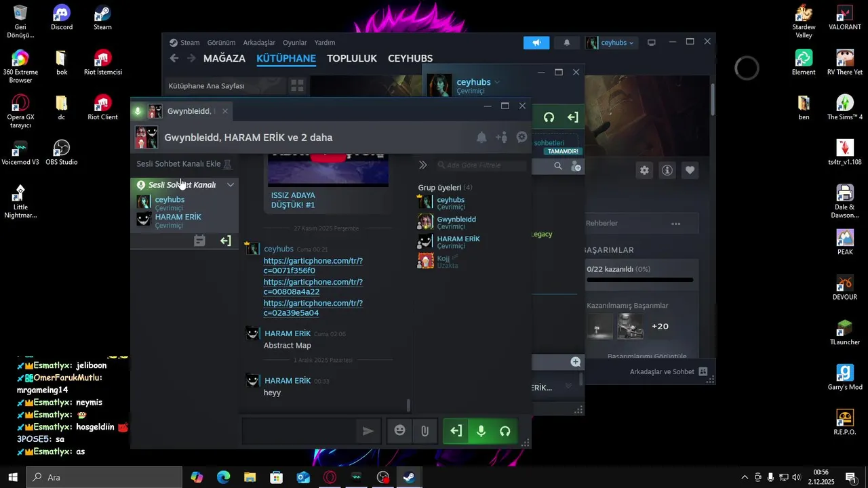Click the taskbar Ara search box
This screenshot has height=488, width=868.
click(104, 477)
